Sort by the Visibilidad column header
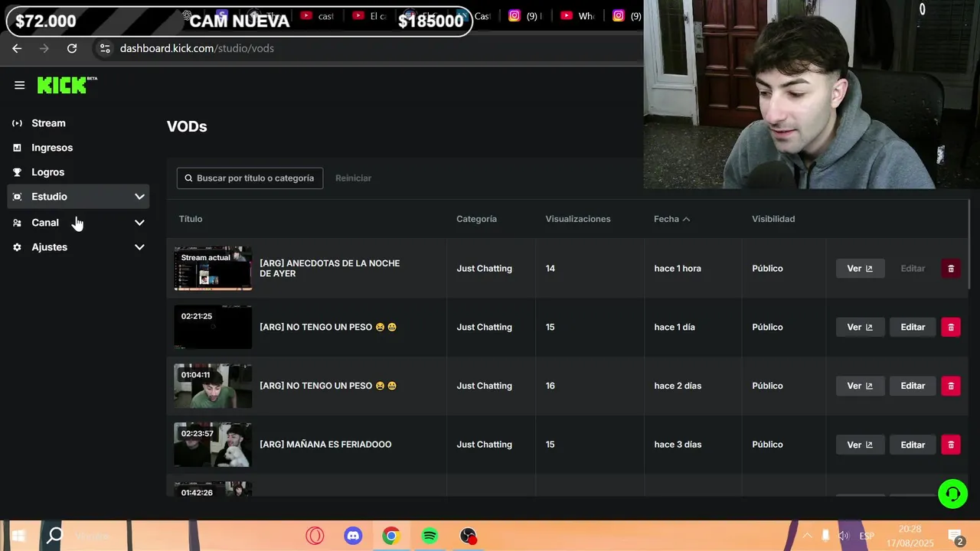The width and height of the screenshot is (980, 551). [x=773, y=219]
